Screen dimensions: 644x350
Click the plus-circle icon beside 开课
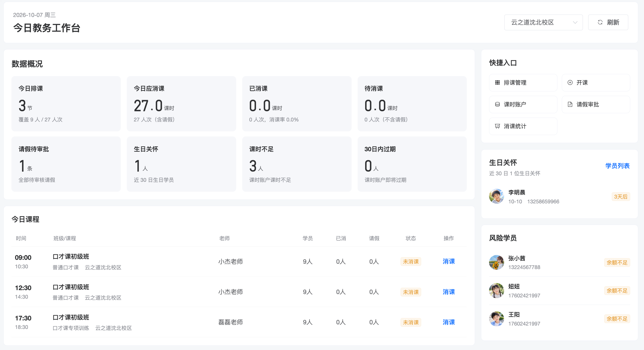click(570, 83)
